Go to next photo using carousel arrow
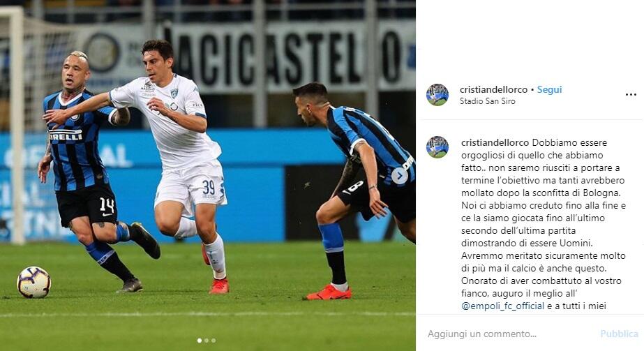644x351 pixels. [x=399, y=176]
